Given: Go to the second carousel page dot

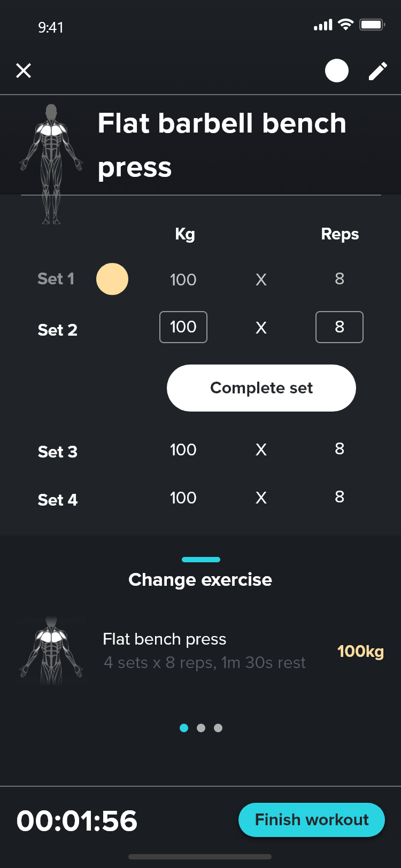Looking at the screenshot, I should pos(201,728).
